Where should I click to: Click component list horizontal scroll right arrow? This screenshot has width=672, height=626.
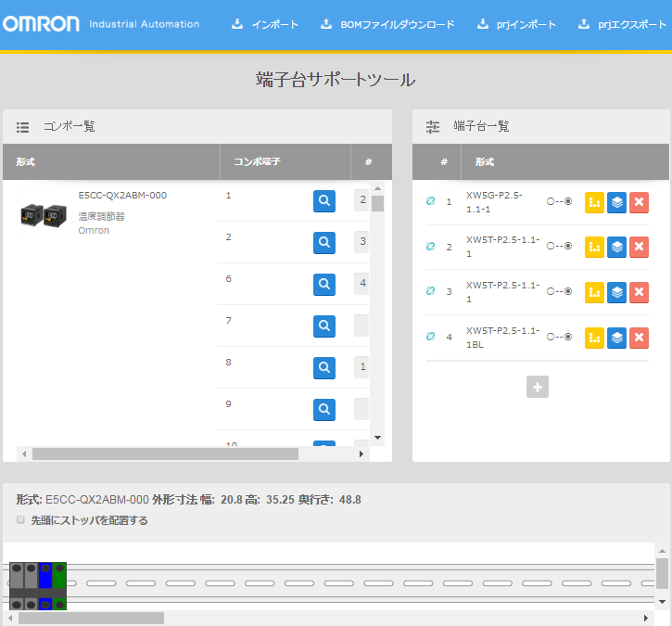click(361, 454)
